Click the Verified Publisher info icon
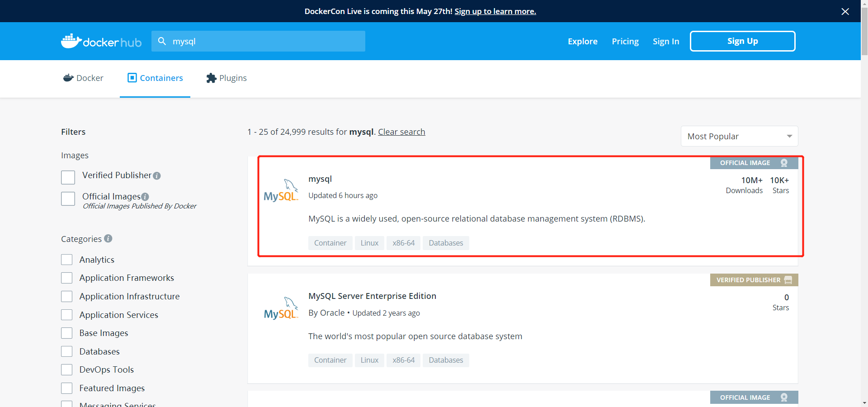Viewport: 868px width, 407px height. click(x=157, y=176)
